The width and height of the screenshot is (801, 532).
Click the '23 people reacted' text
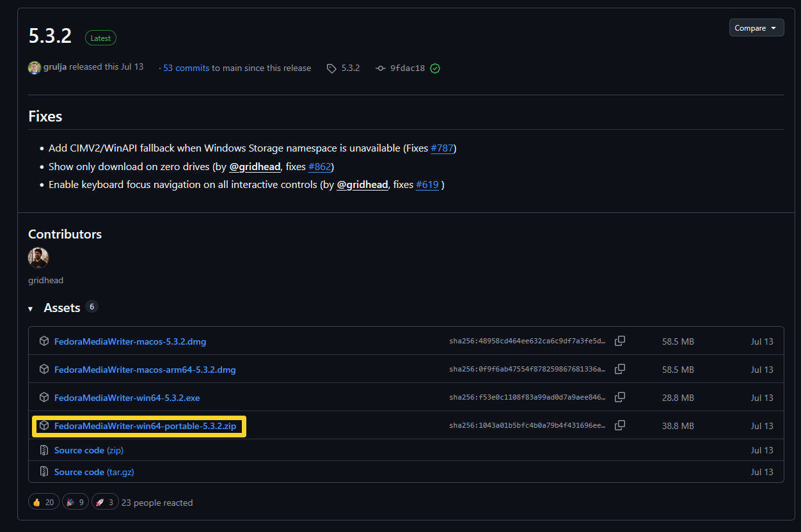[157, 503]
